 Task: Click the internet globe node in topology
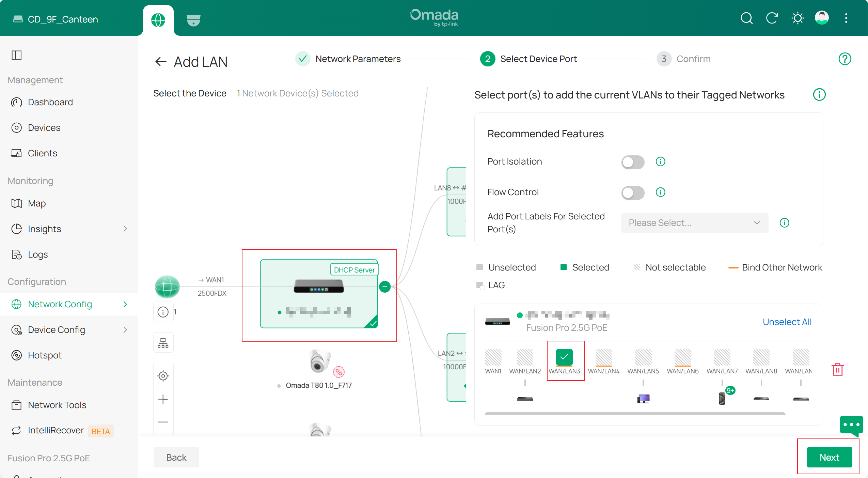pyautogui.click(x=167, y=287)
